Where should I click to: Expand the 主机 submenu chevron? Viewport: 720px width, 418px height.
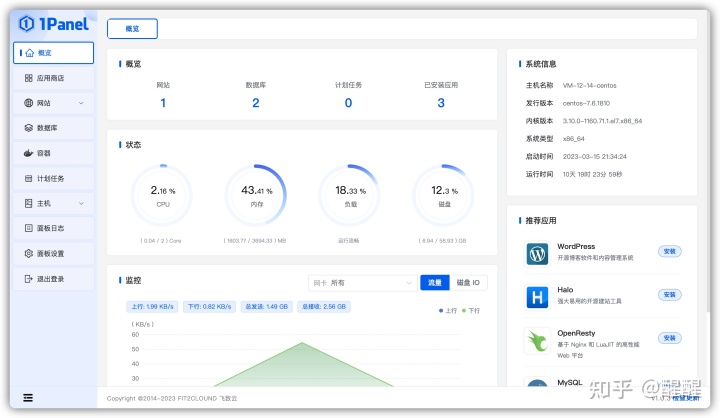click(81, 203)
